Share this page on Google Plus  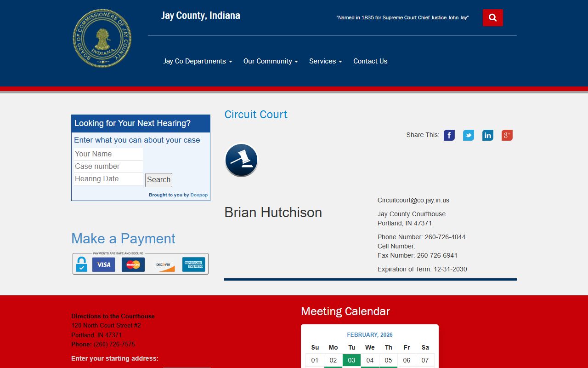tap(507, 135)
